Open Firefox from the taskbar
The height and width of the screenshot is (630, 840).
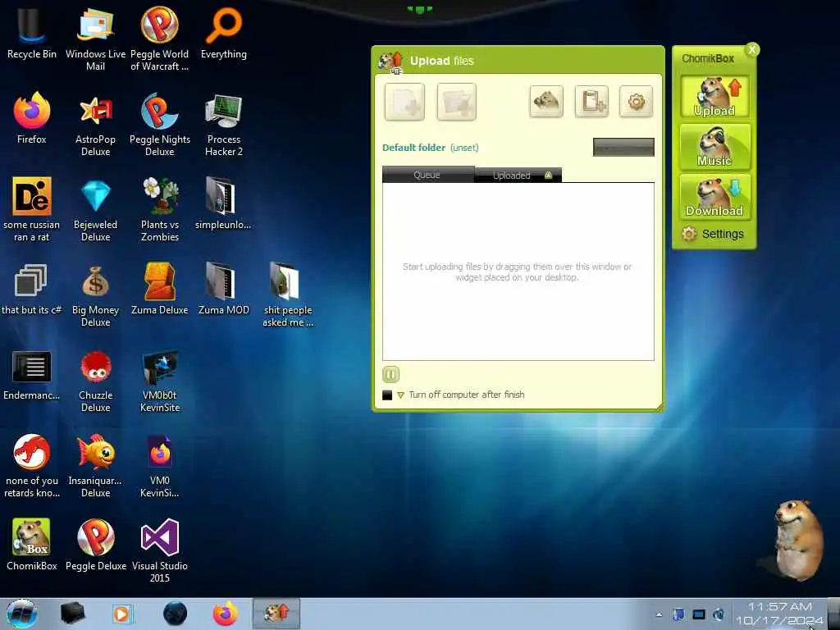tap(226, 614)
